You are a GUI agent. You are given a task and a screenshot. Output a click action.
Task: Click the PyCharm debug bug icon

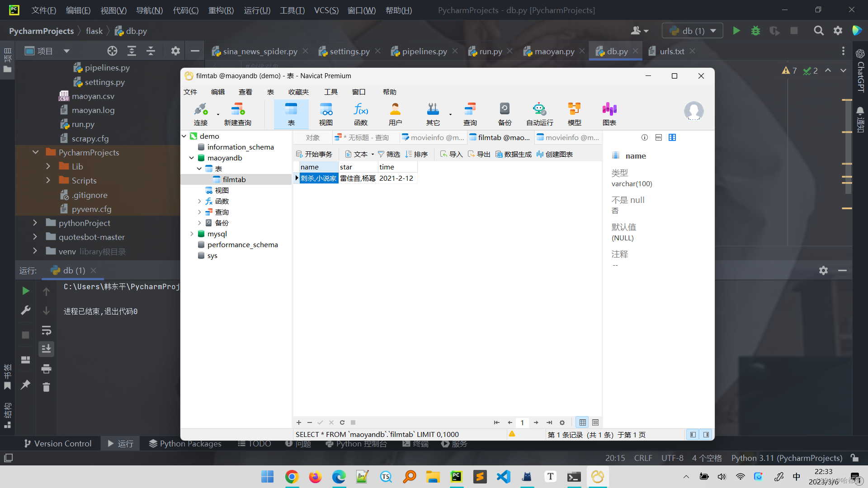coord(755,31)
